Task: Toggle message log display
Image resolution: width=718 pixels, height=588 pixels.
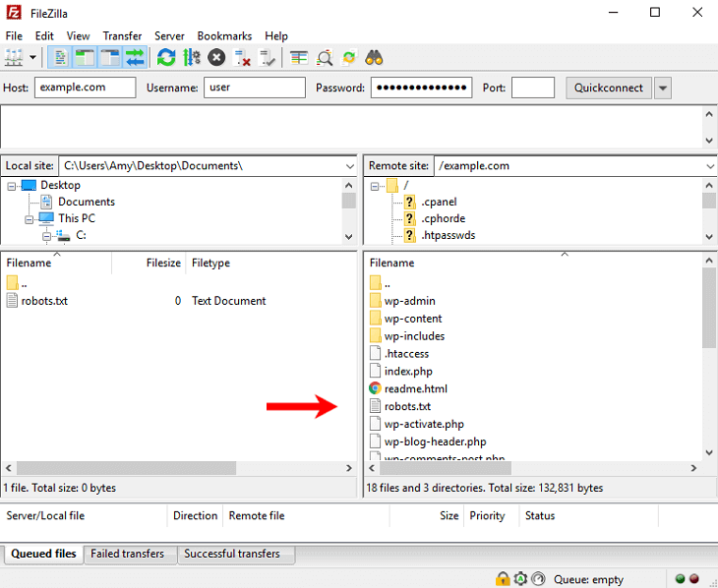Action: [60, 58]
